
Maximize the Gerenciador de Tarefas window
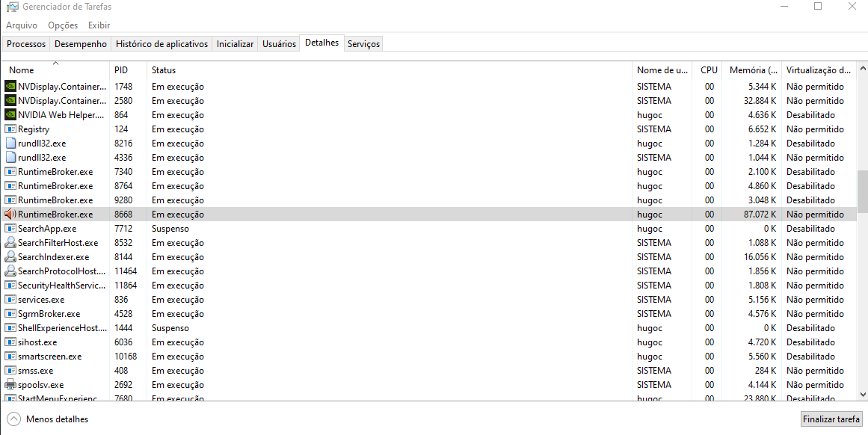tap(818, 7)
